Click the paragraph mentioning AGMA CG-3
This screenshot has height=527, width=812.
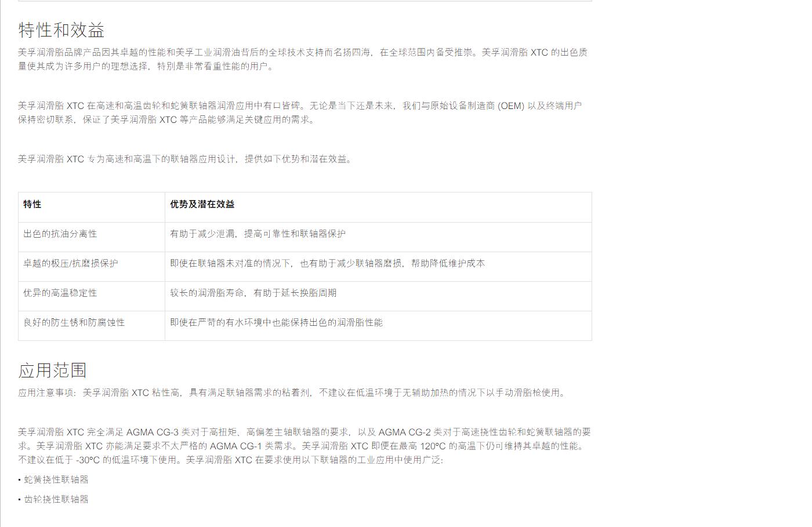click(x=304, y=446)
